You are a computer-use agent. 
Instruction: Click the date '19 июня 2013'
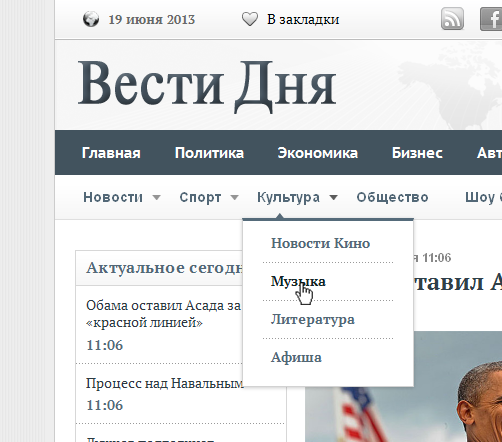[x=152, y=19]
